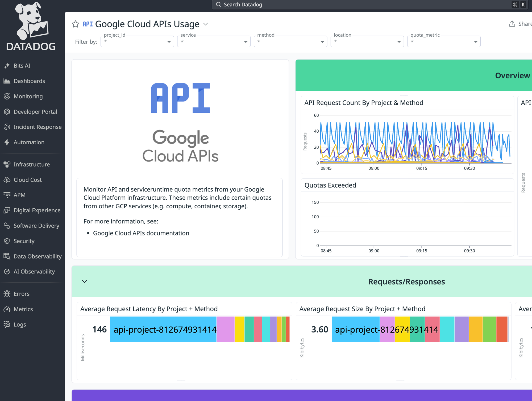The height and width of the screenshot is (401, 532).
Task: Click the Average Request Size widget title
Action: click(362, 309)
